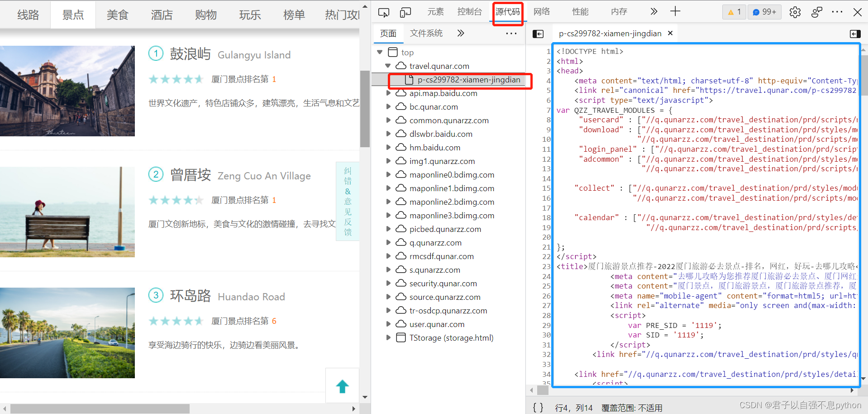868x414 pixels.
Task: Open the 榜单 navigation item
Action: (294, 15)
